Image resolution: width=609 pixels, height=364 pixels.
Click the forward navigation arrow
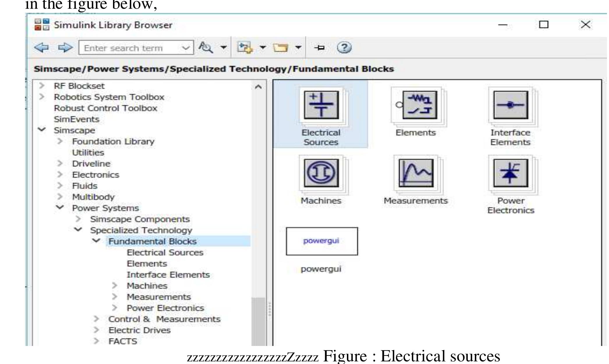pos(65,47)
